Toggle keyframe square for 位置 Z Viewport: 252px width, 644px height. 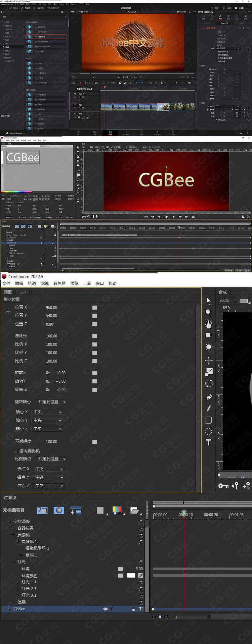point(95,324)
